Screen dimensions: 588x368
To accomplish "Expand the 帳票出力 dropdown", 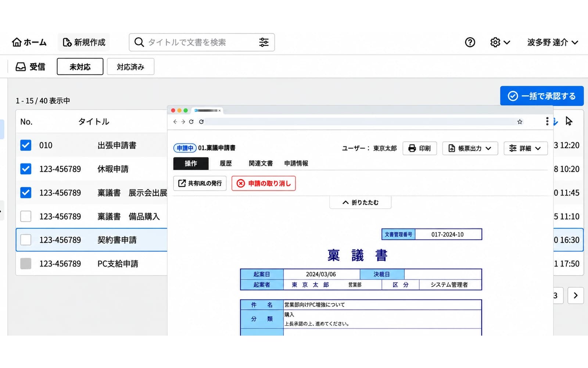I will coord(470,148).
